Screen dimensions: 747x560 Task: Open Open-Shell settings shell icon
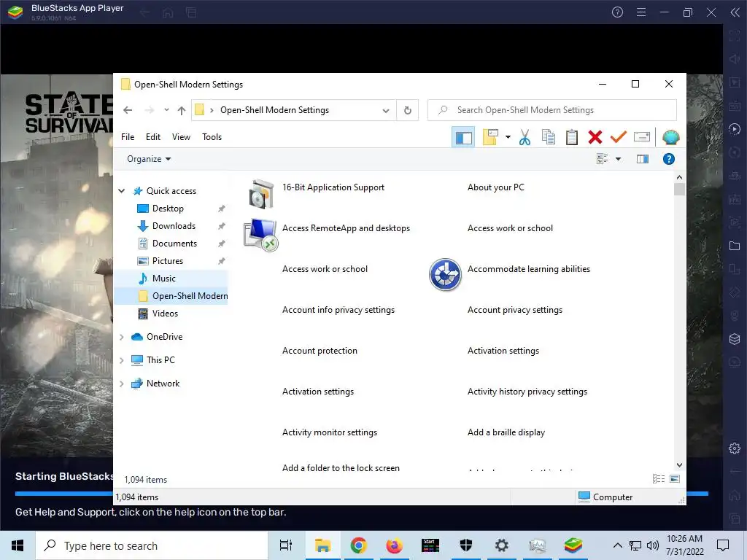click(x=670, y=137)
